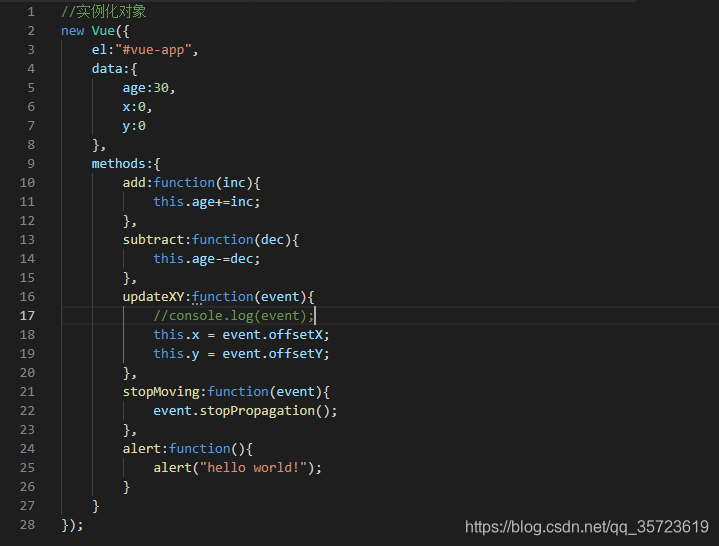Click the 'add' method name

134,183
